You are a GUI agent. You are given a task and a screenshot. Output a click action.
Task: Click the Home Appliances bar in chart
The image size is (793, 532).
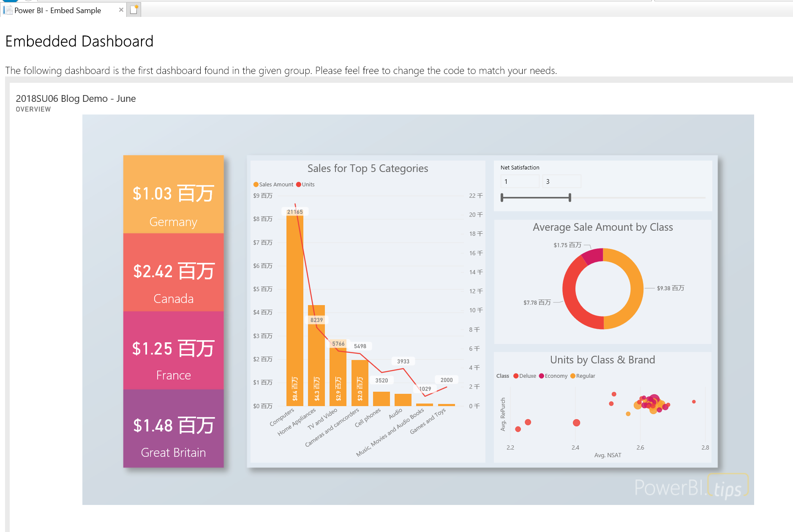316,359
